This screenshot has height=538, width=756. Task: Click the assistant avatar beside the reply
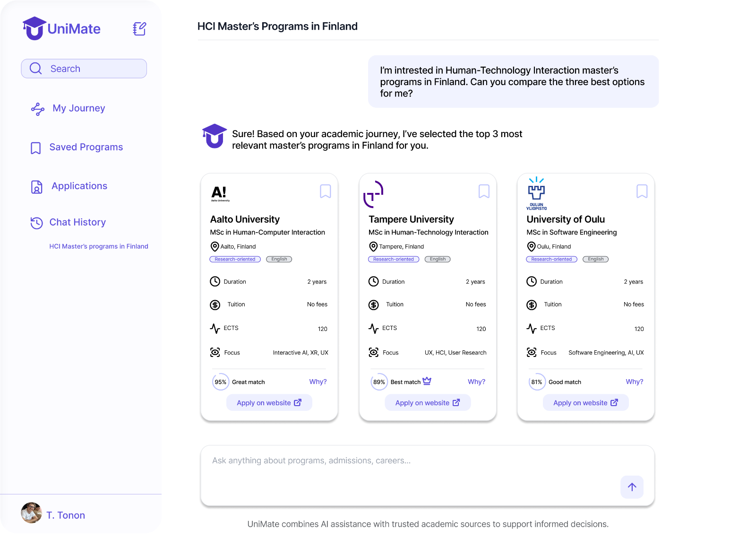[215, 136]
